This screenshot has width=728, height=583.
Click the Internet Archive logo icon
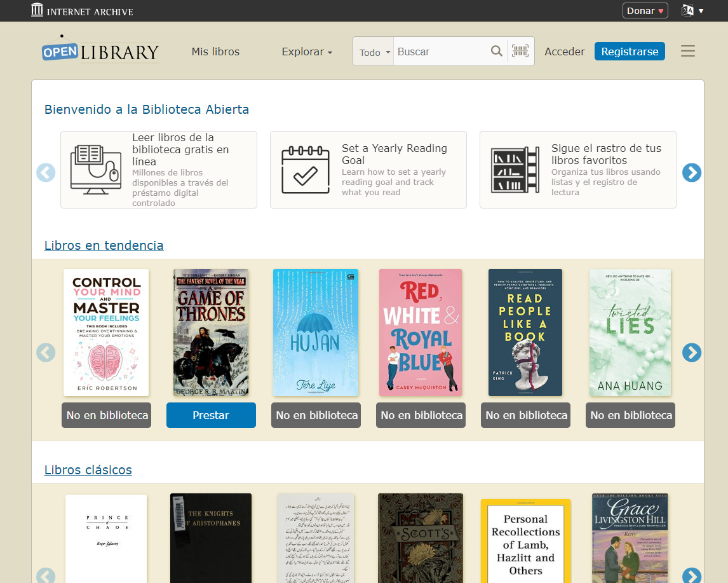pos(37,10)
